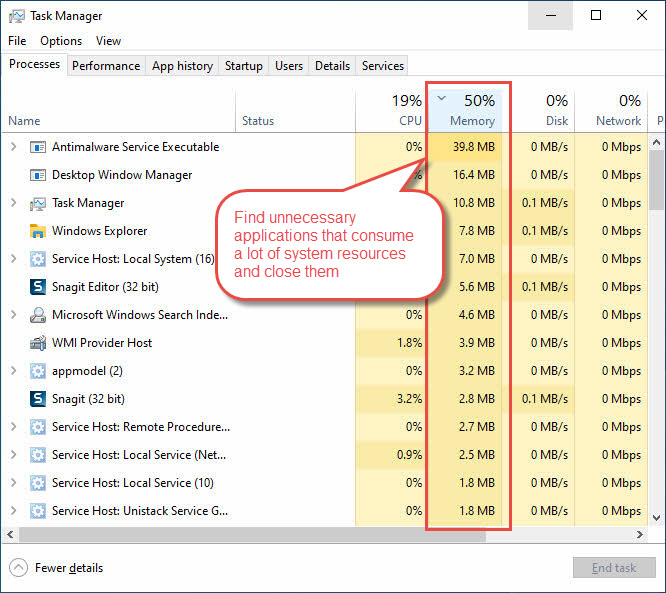Select the Processes tab
Viewport: 666px width, 593px height.
click(x=34, y=64)
